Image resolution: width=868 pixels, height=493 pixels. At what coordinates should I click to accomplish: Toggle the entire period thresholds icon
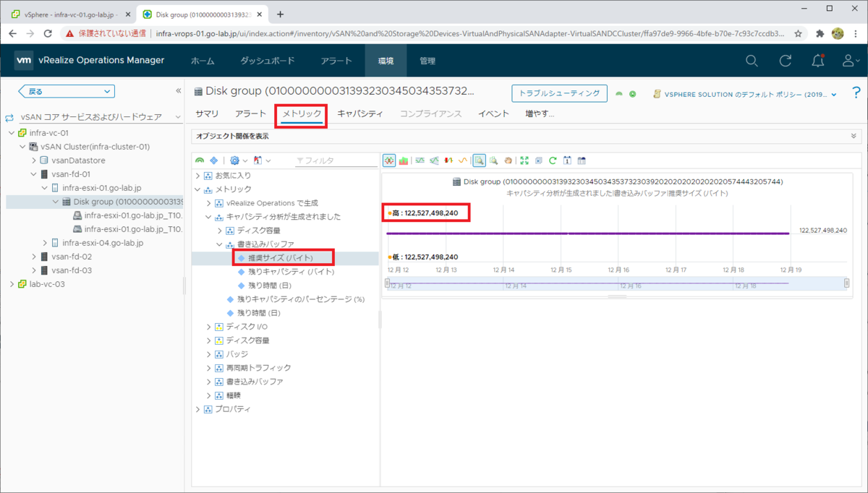[x=434, y=160]
